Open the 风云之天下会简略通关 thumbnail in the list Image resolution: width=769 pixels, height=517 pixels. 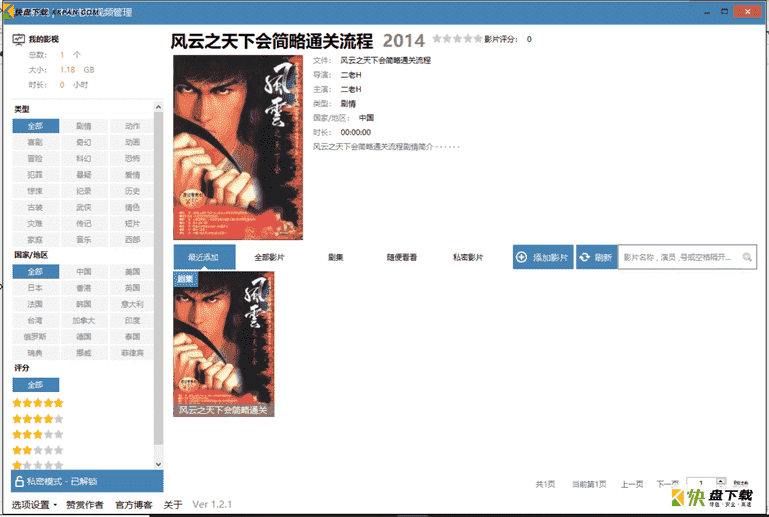click(224, 344)
